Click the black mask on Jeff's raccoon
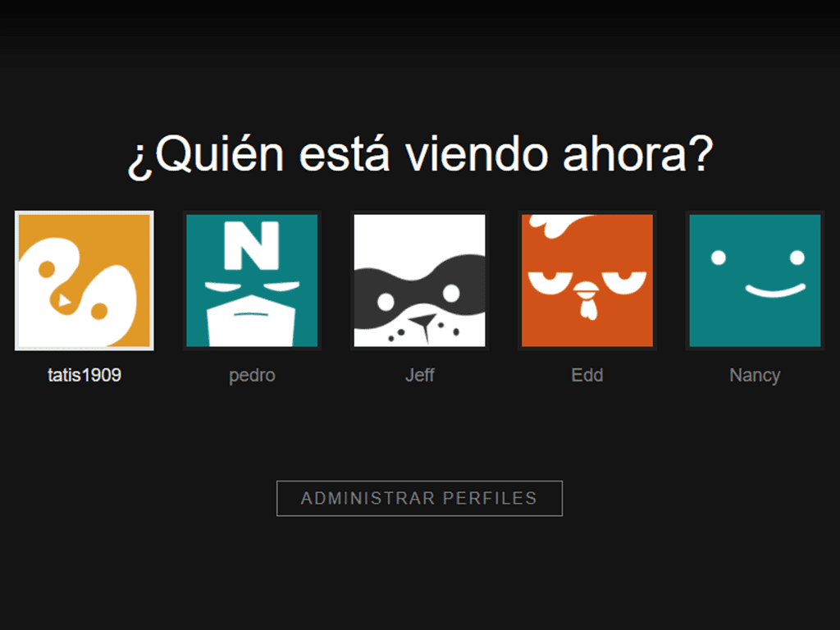 419,292
